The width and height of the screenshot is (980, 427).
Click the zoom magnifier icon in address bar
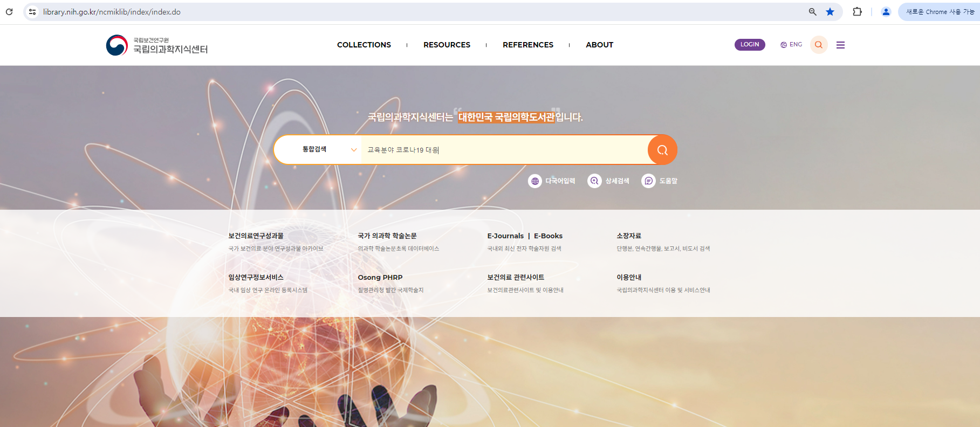point(812,11)
